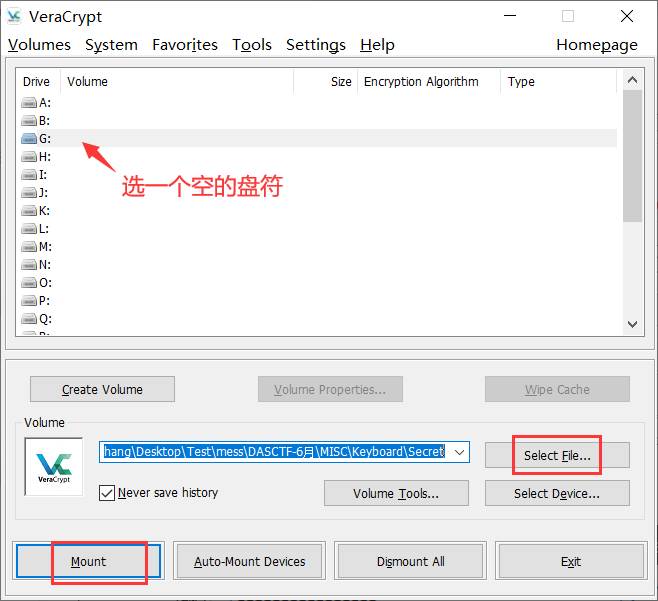Image resolution: width=658 pixels, height=601 pixels.
Task: Open Volume Tools...
Action: click(396, 493)
